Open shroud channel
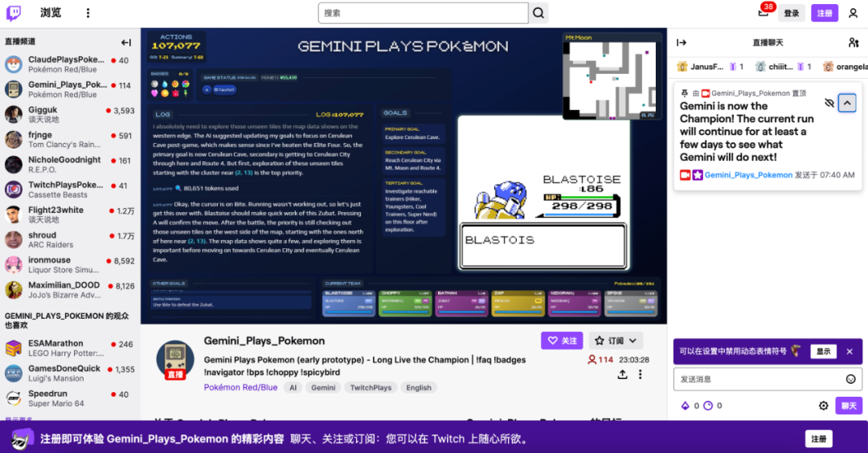 69,239
